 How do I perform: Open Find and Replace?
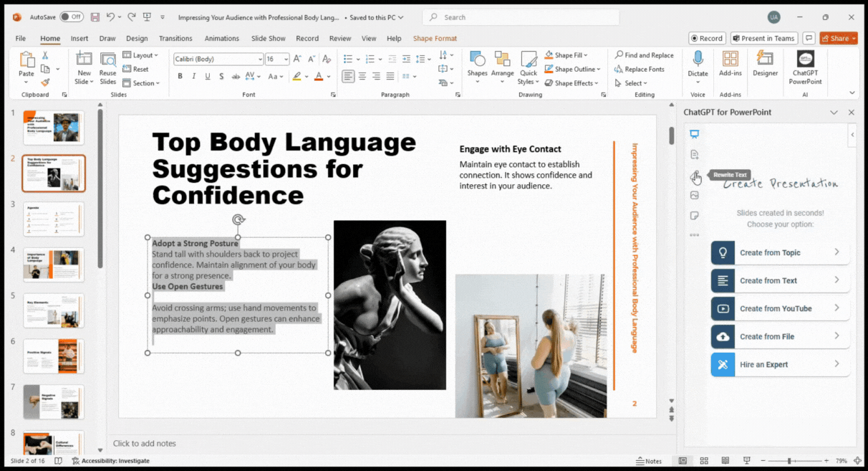point(644,55)
